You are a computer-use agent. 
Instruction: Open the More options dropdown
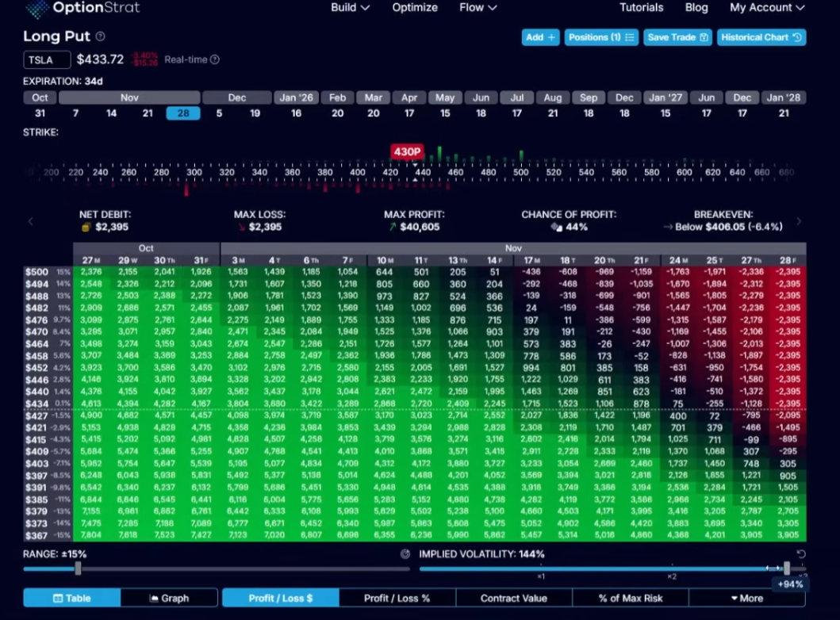746,598
